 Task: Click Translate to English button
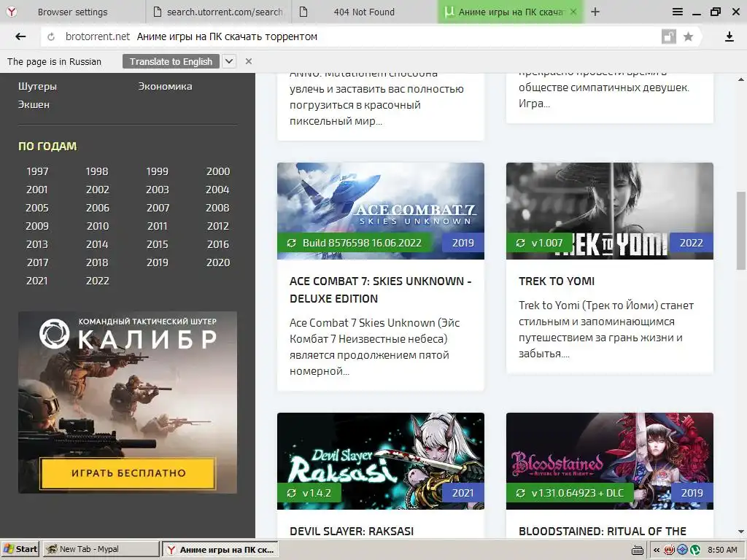point(171,61)
